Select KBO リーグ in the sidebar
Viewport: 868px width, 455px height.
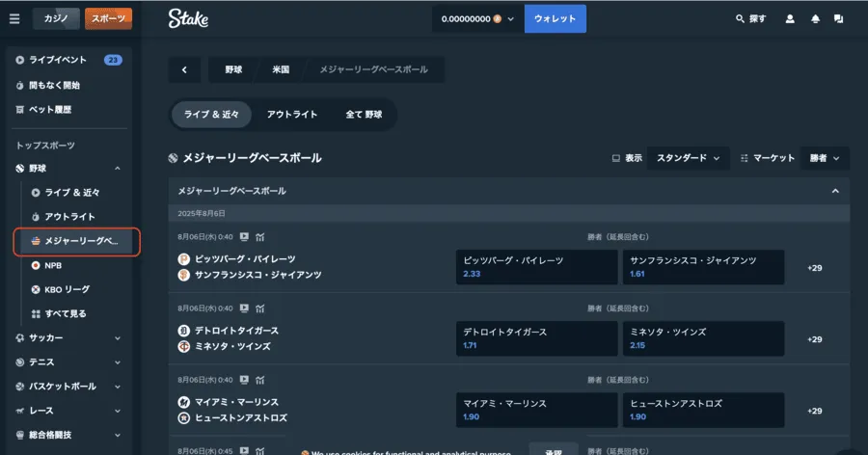(x=67, y=289)
